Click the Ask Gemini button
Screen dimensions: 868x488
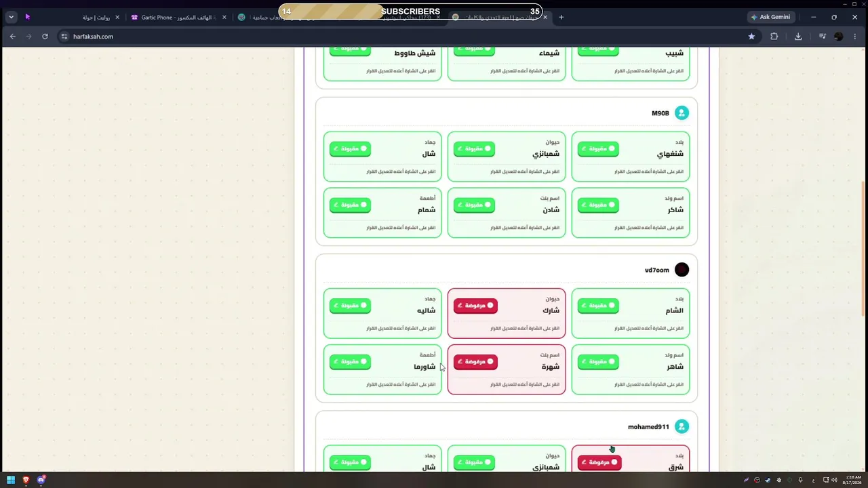[770, 17]
